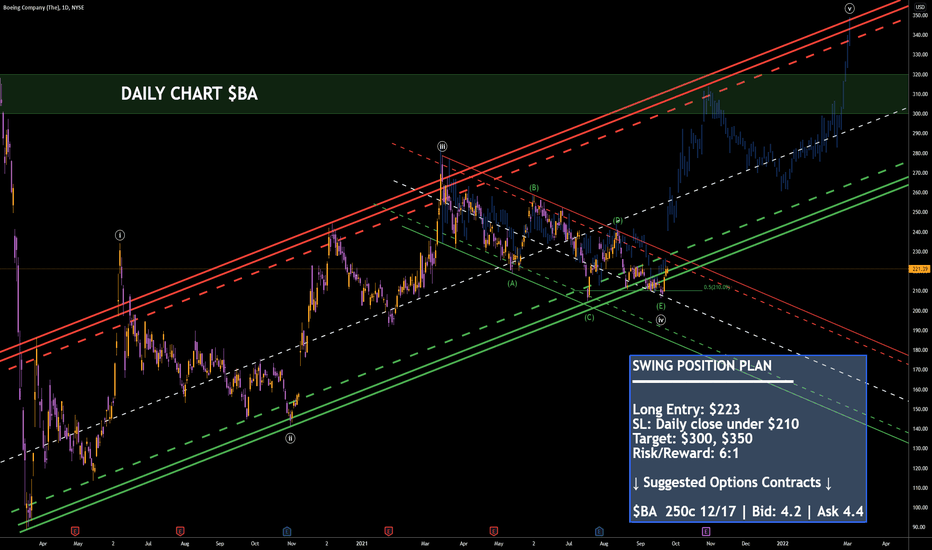The width and height of the screenshot is (932, 550).
Task: Click the Dec label on the time axis
Action: 745,543
